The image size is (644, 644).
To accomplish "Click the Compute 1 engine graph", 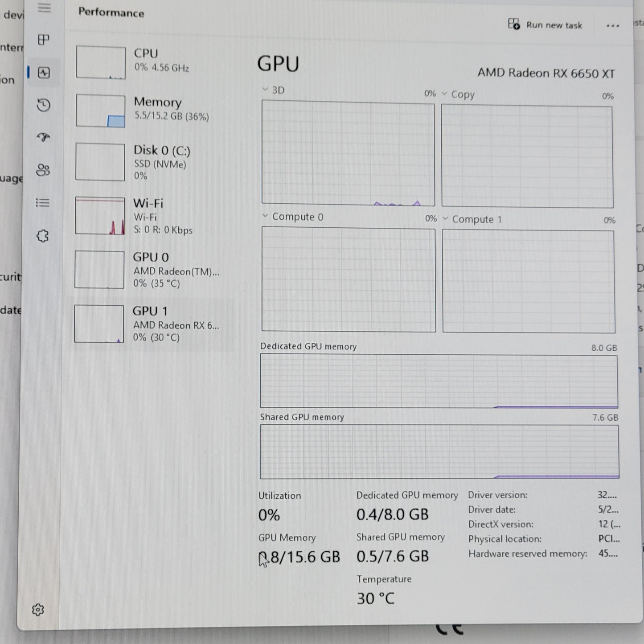I will (x=529, y=282).
